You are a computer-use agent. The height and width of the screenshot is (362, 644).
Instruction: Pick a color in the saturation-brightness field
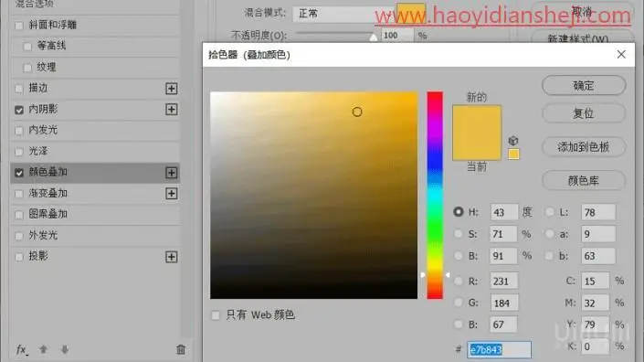pyautogui.click(x=314, y=196)
